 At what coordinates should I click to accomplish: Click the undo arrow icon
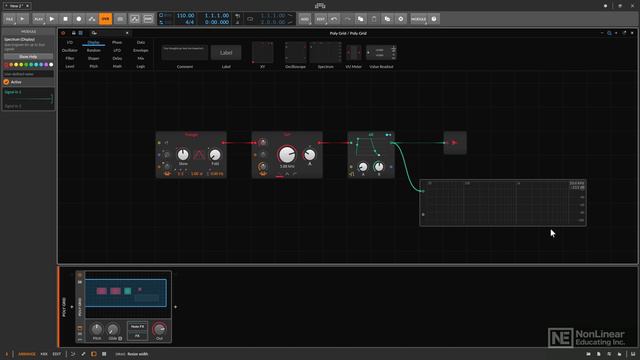tap(334, 19)
